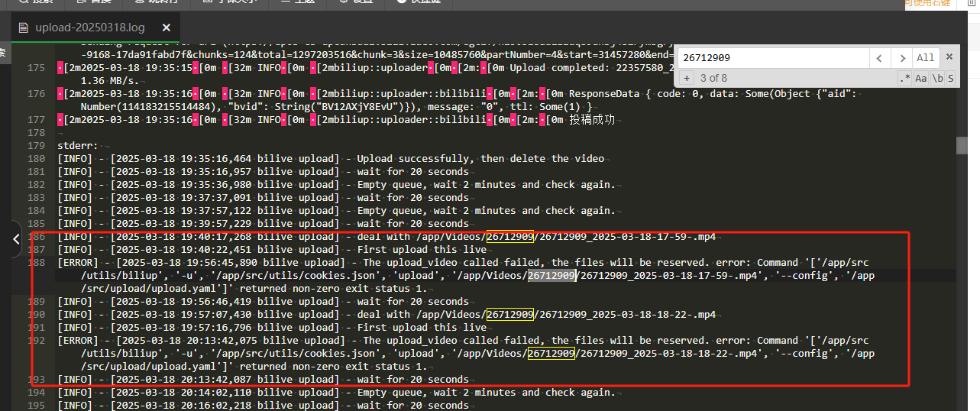Click line number 192 in the gutter

pos(35,340)
